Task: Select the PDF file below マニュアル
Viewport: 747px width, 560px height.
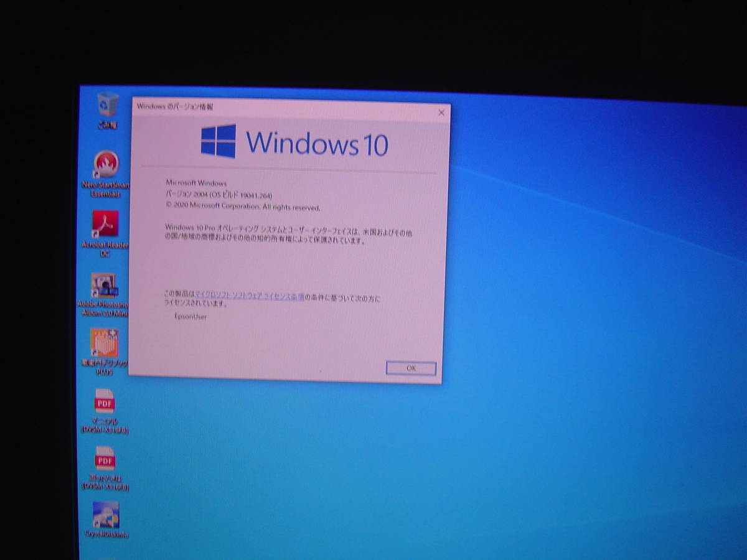Action: [x=105, y=468]
